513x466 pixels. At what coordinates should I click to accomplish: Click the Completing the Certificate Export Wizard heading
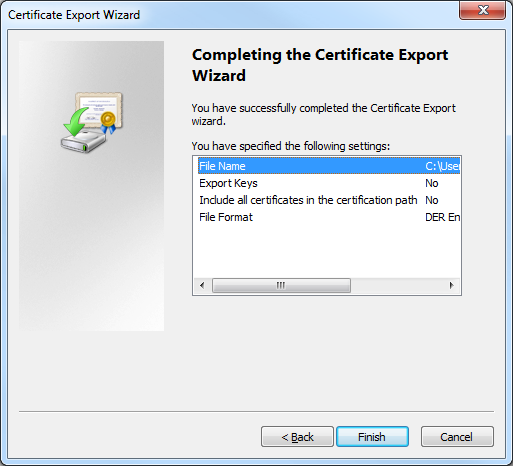click(x=320, y=65)
